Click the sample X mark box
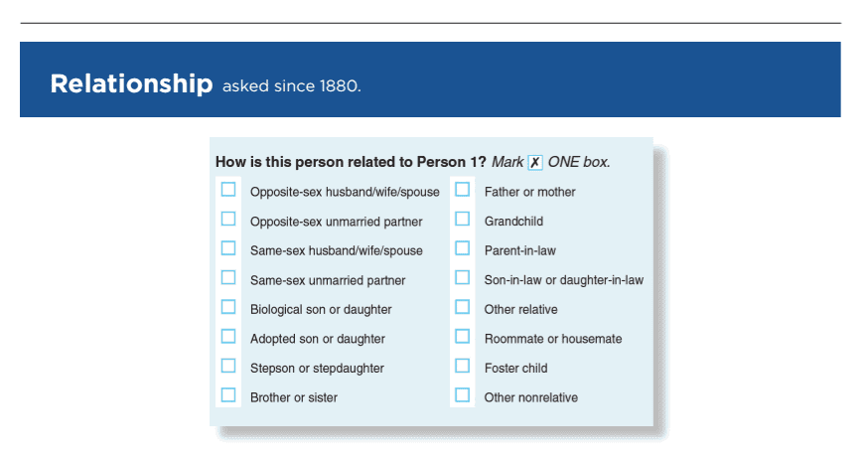This screenshot has height=461, width=868. [x=535, y=163]
